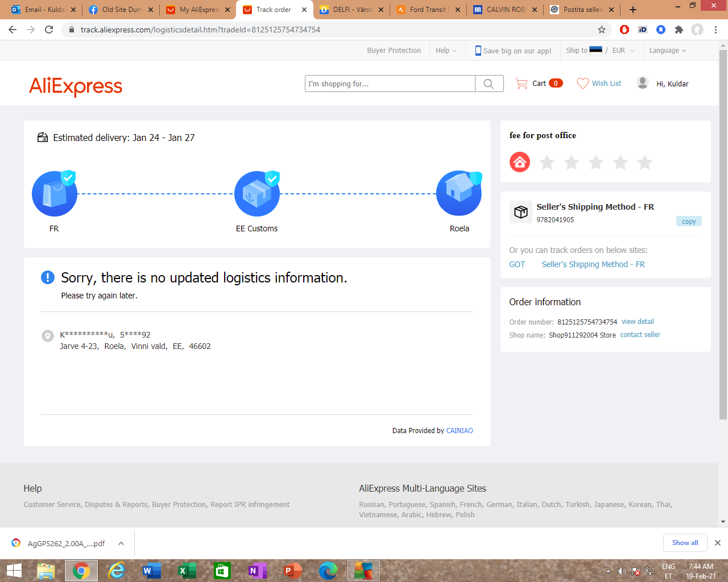Switch to the Ford Transit tab
This screenshot has height=582, width=728.
click(x=428, y=10)
